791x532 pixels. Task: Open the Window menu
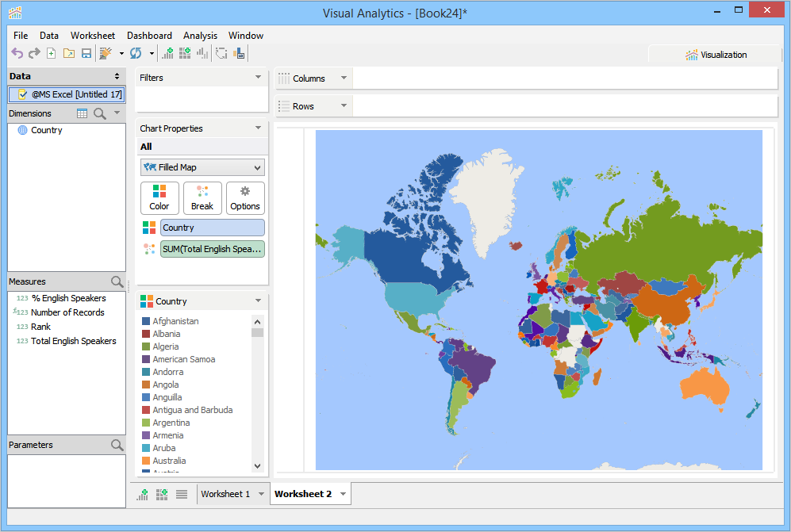pos(246,36)
